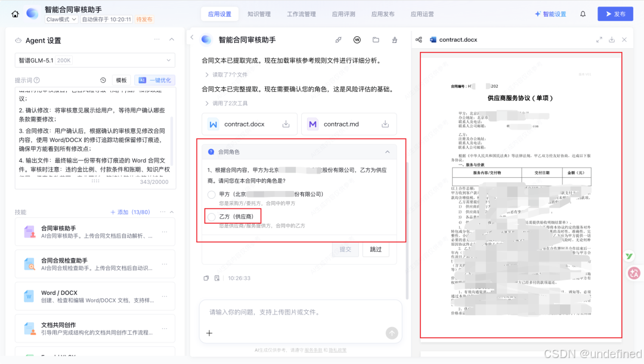Click the prompt help question mark
This screenshot has height=364, width=644.
pyautogui.click(x=37, y=80)
